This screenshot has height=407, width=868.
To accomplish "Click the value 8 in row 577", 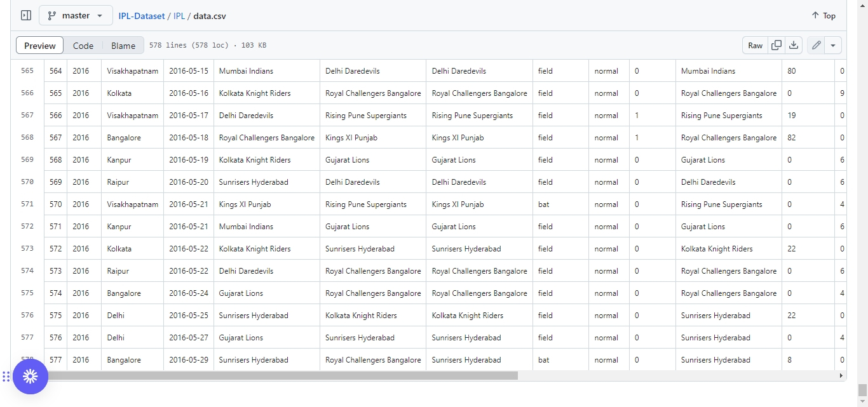I will click(x=808, y=360).
